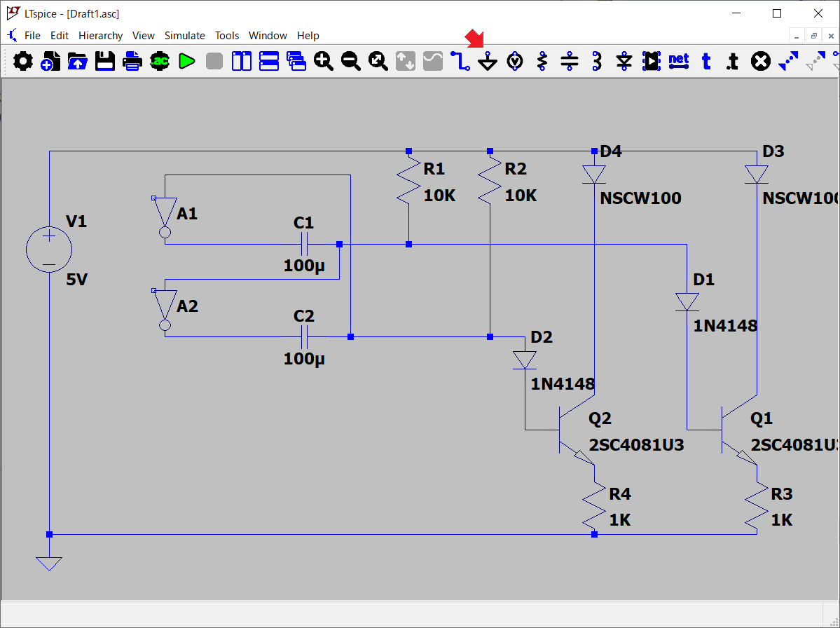Open the Simulate menu
This screenshot has width=840, height=628.
(x=184, y=35)
